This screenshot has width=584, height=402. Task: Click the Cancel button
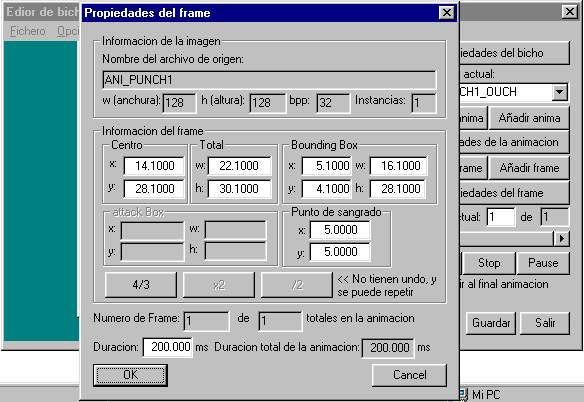[x=409, y=375]
